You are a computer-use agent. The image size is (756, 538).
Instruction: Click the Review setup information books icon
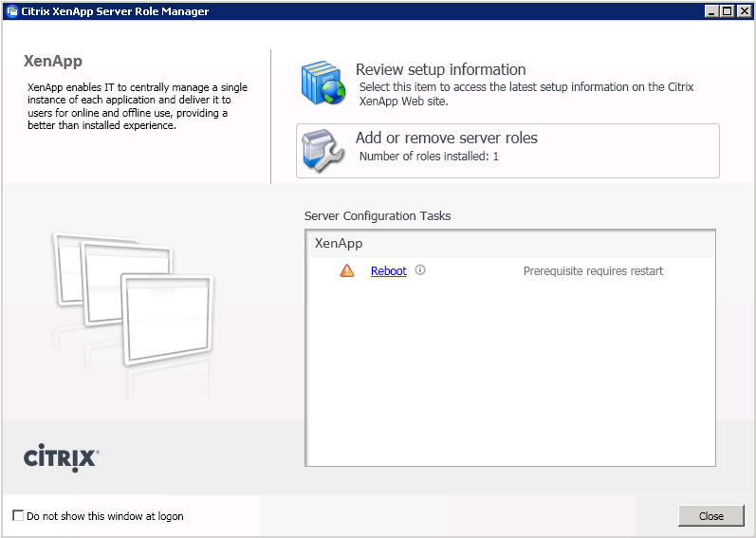point(323,83)
